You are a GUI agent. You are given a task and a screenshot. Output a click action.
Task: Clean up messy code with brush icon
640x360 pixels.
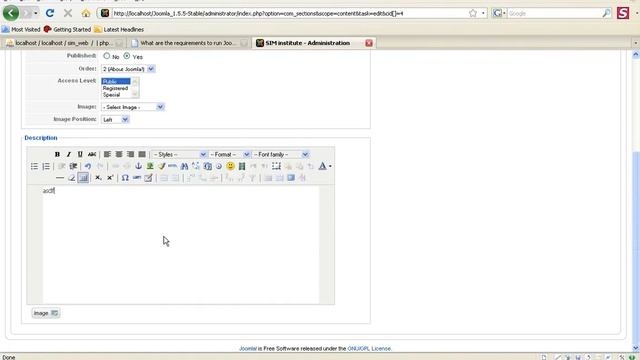pos(162,166)
